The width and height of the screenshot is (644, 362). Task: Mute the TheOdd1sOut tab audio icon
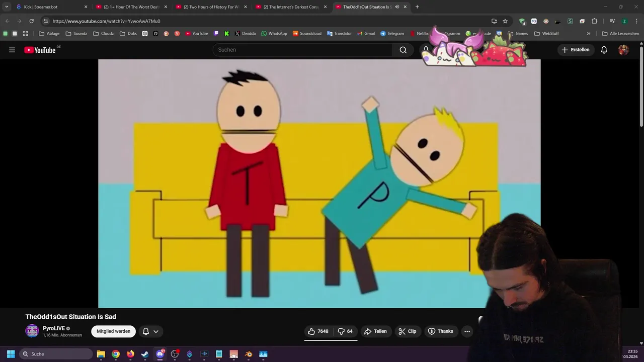point(397,7)
